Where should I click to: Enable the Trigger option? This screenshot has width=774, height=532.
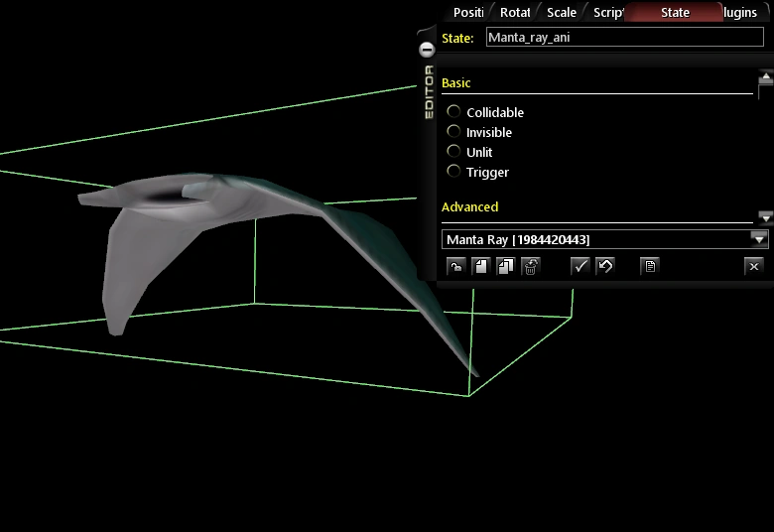(453, 171)
